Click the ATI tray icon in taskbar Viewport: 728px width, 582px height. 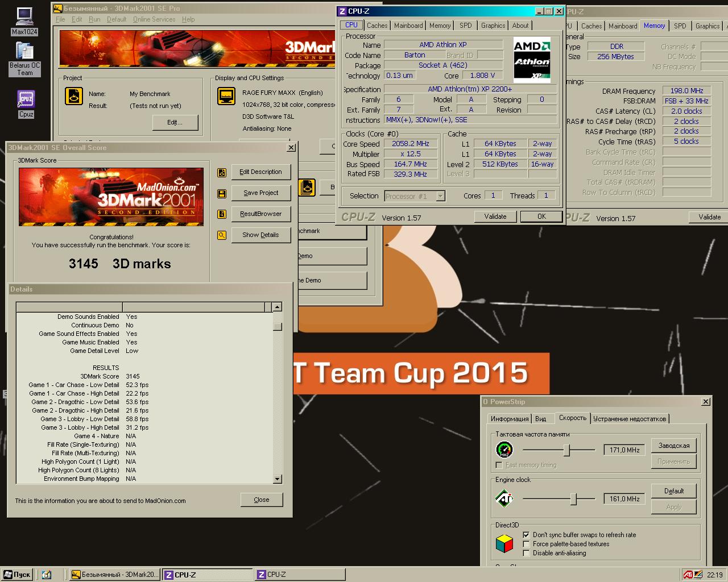point(688,575)
